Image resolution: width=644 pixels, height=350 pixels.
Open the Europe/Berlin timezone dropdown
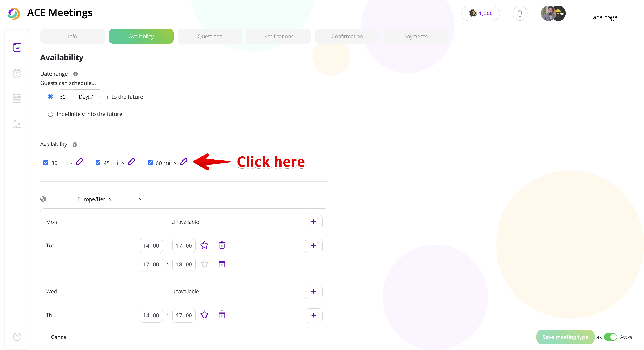tap(97, 199)
